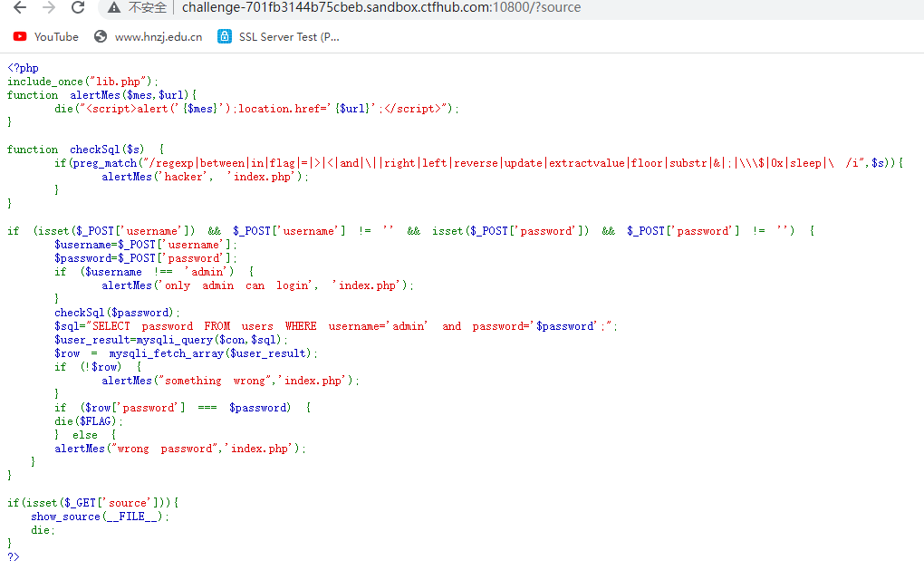924x570 pixels.
Task: Click the 'function alertMes($mes,$url){' line
Action: pyautogui.click(x=102, y=95)
